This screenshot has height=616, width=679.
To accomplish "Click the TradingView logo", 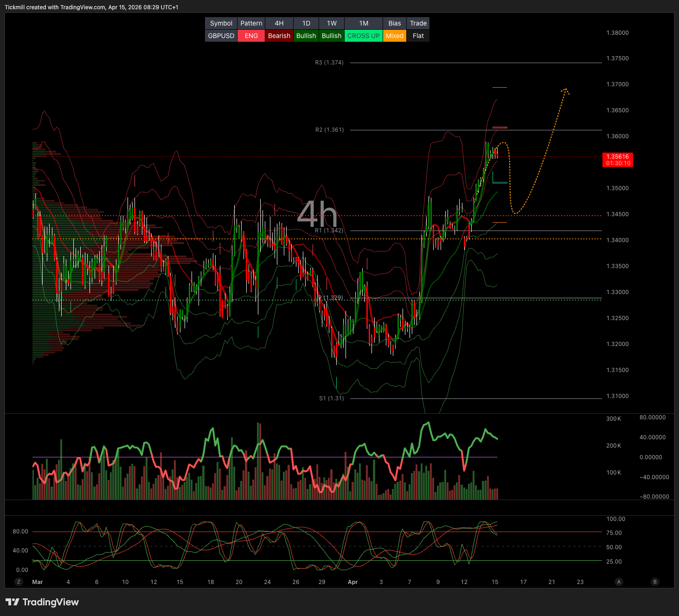I will pyautogui.click(x=42, y=602).
